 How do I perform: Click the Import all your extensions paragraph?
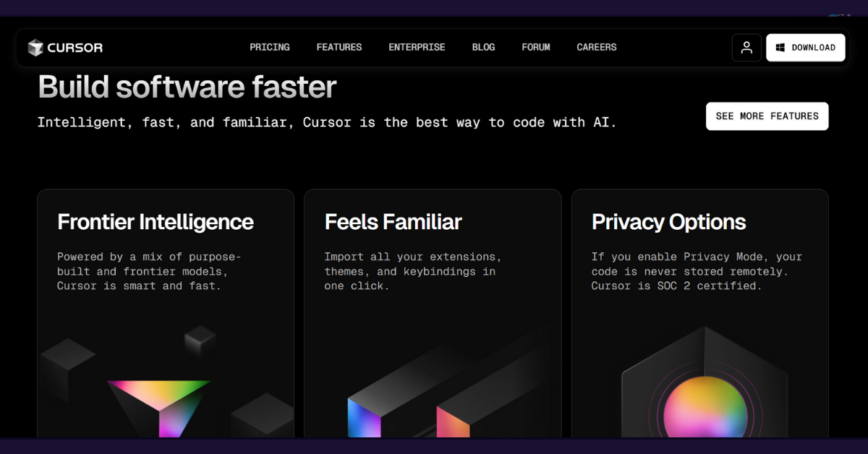tap(413, 271)
